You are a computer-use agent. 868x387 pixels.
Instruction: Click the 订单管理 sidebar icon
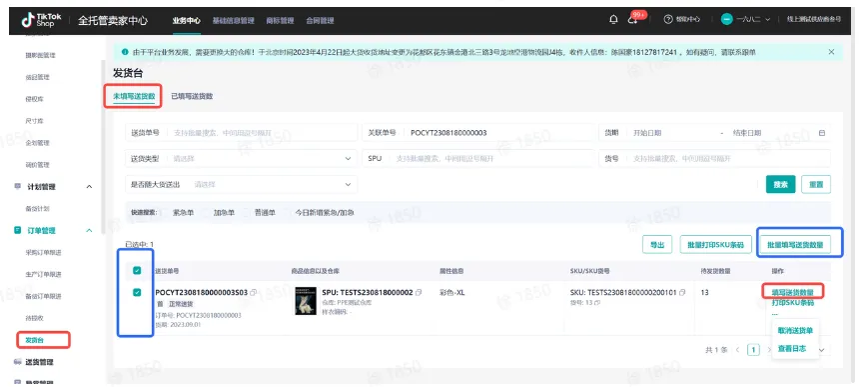pyautogui.click(x=18, y=231)
